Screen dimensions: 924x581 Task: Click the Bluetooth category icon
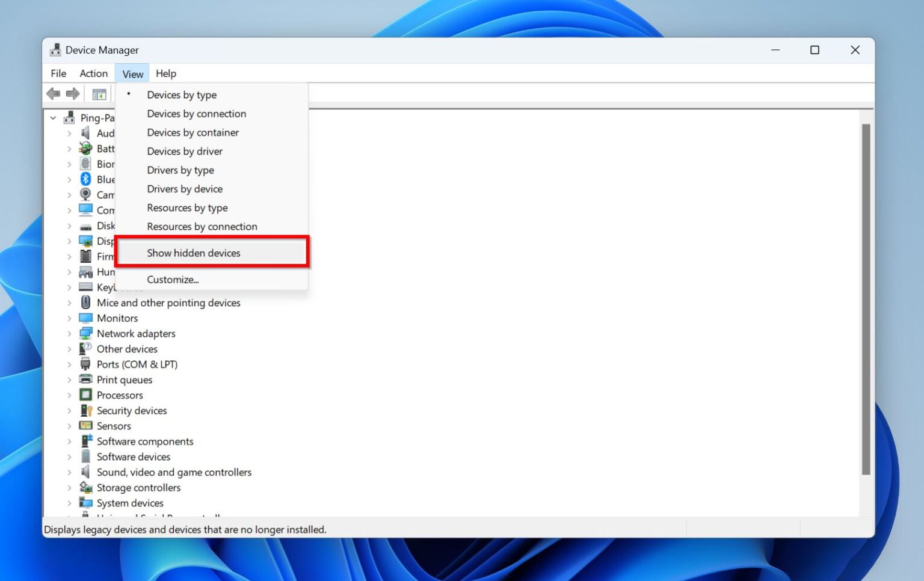(86, 179)
